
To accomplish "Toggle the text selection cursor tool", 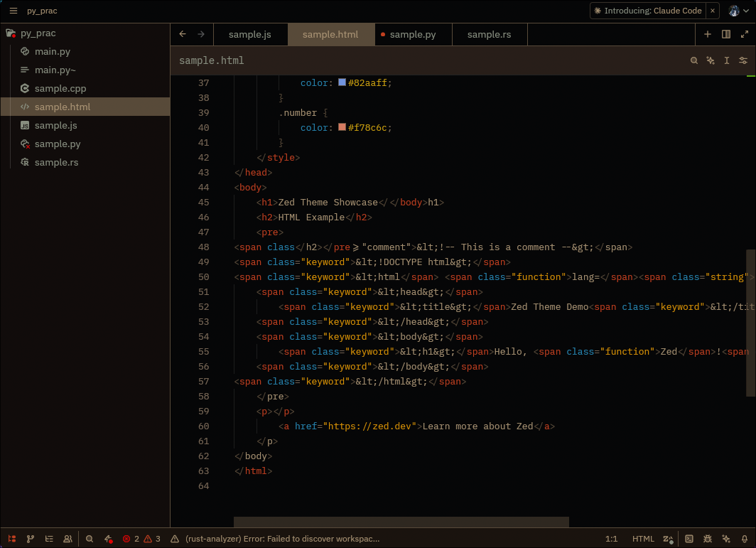I will pos(727,60).
